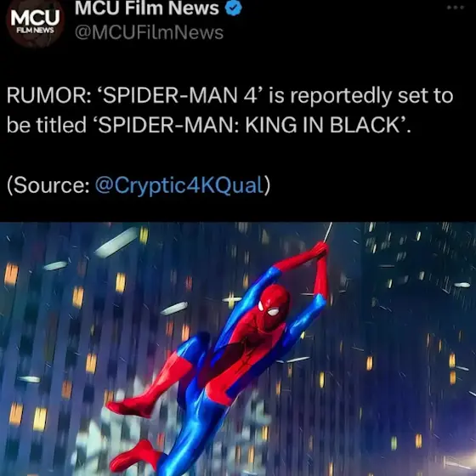Click the 'SPIDER-MAN: KING IN BLACK' title text
This screenshot has height=476, width=476.
250,125
